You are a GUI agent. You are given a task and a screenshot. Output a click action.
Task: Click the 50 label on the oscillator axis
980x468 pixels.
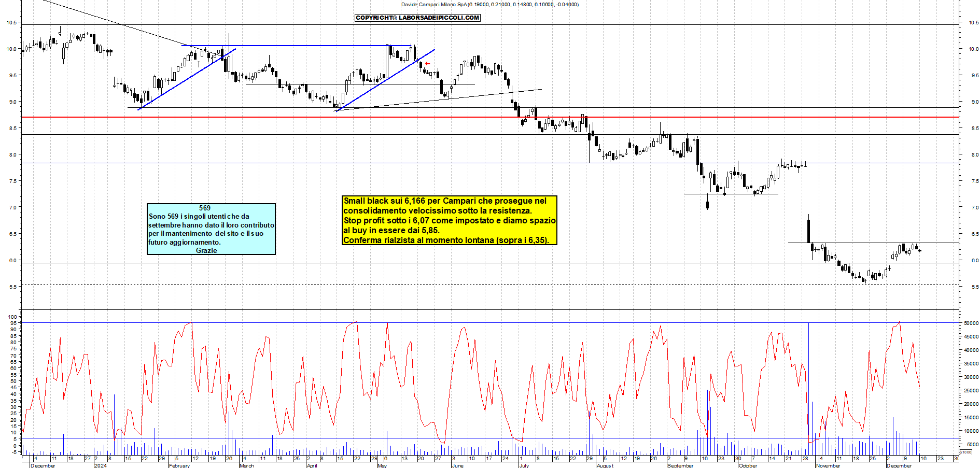(x=14, y=381)
